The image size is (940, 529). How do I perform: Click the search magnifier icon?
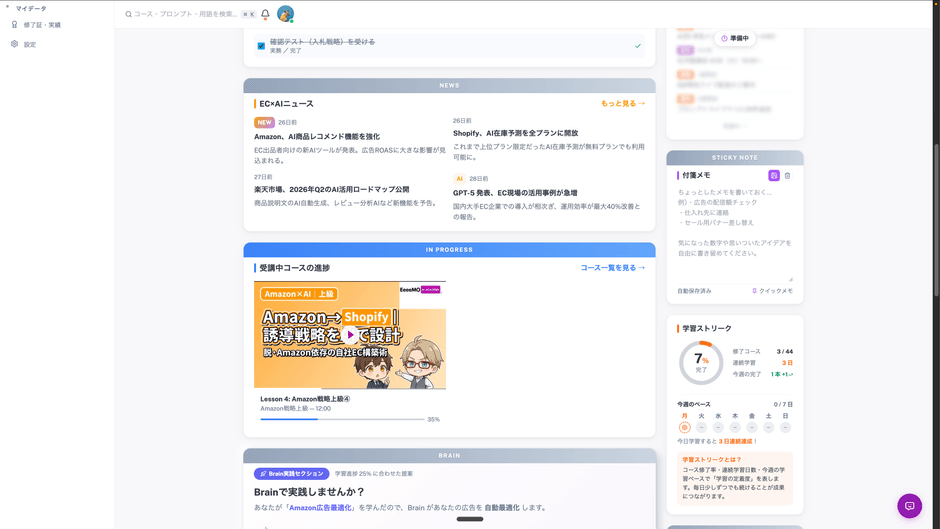coord(128,14)
